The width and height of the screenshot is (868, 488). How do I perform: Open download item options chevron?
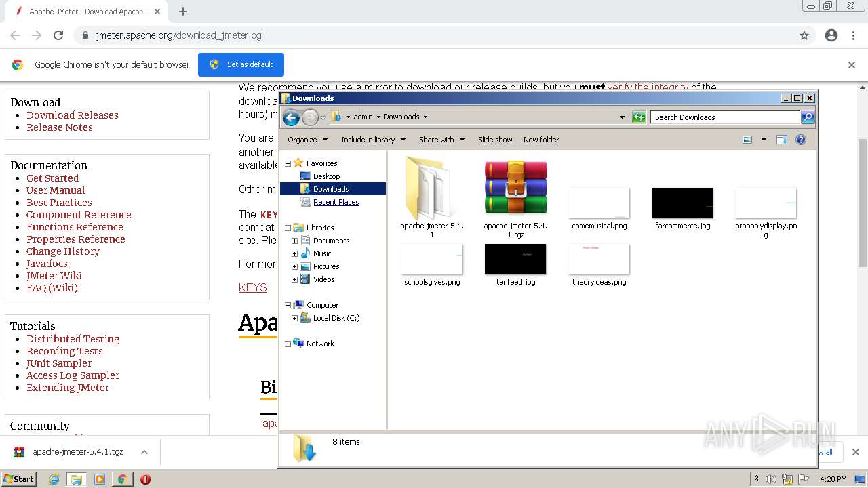coord(144,452)
